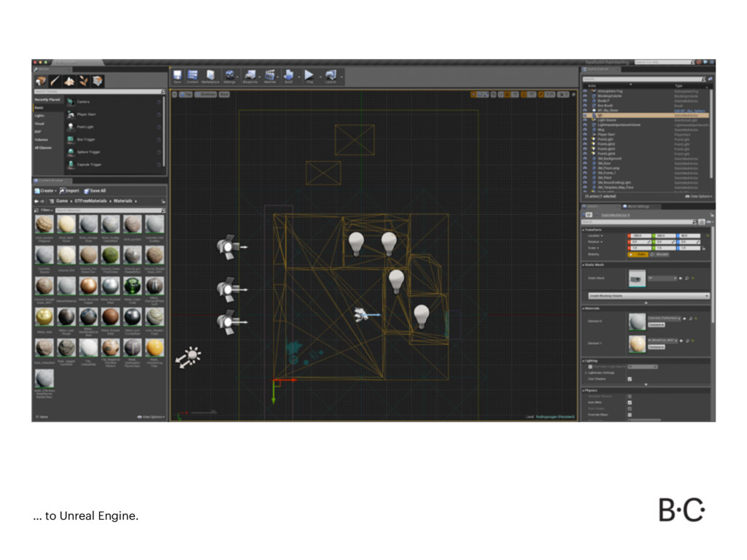
Task: Select Point Light item in the place list
Action: coord(113,127)
